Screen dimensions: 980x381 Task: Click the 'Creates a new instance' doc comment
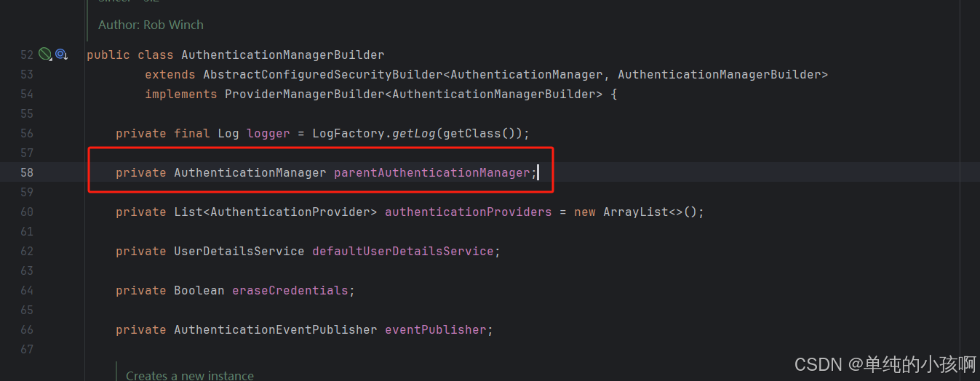(x=190, y=375)
